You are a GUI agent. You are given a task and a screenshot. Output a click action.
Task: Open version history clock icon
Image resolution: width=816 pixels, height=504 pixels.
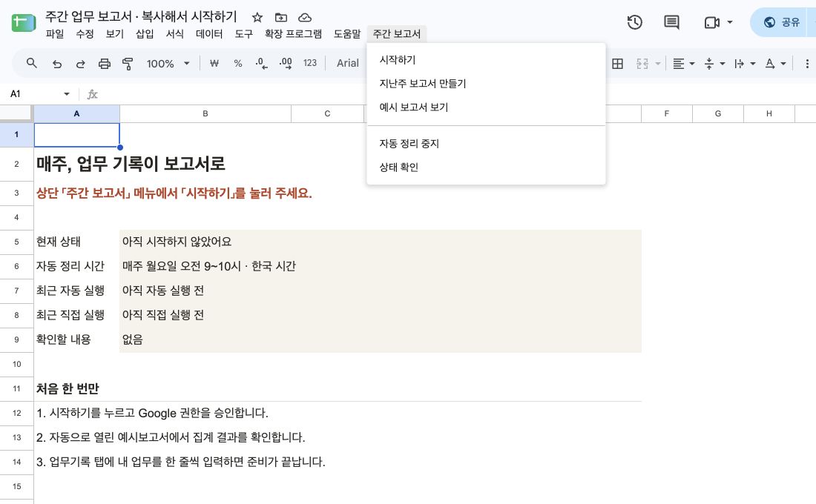point(634,22)
